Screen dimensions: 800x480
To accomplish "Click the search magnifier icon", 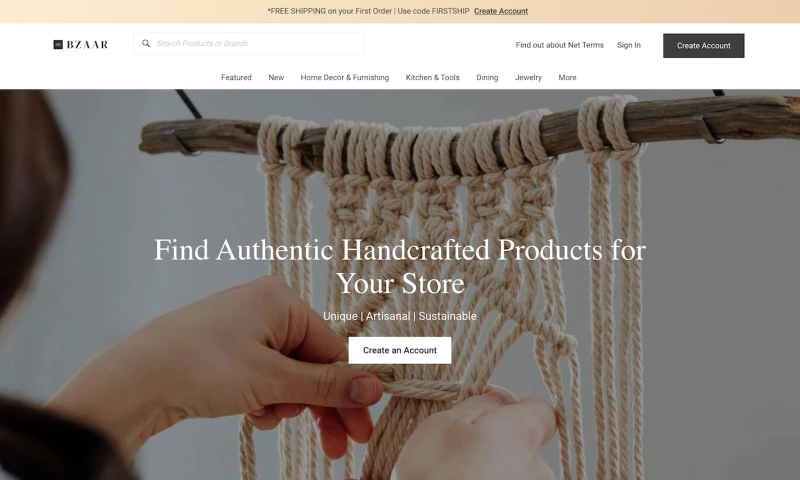I will point(146,43).
